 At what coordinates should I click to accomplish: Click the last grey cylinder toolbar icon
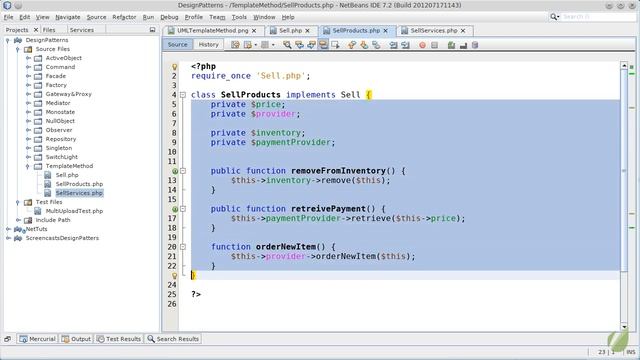(x=475, y=45)
